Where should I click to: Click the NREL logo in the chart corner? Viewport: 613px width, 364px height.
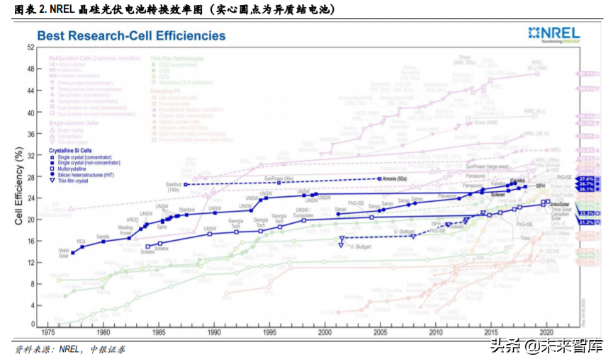(554, 35)
